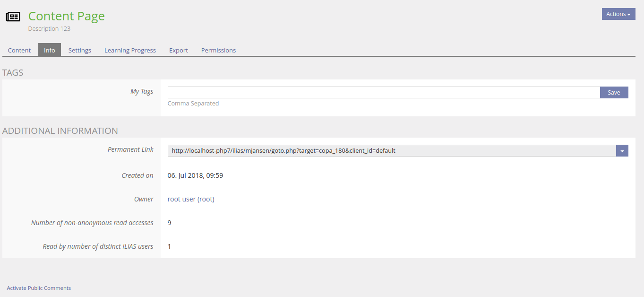This screenshot has height=297, width=644.
Task: Click the Content Page newspaper icon
Action: tap(13, 17)
